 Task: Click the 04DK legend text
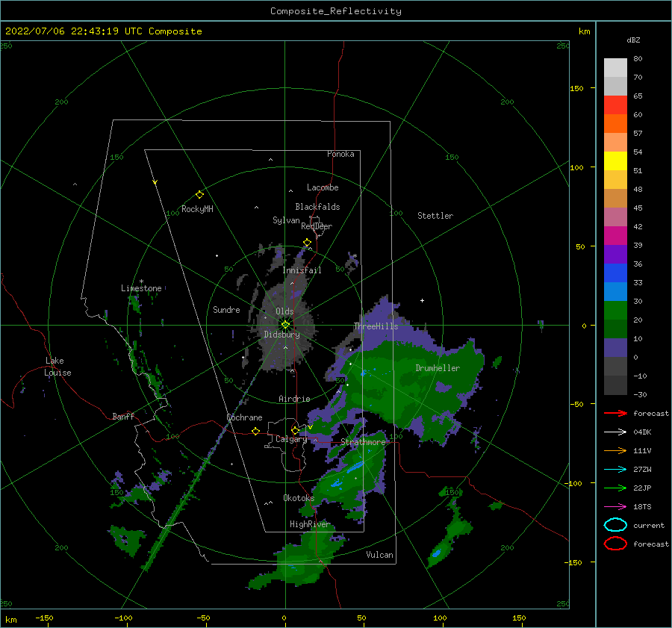click(x=642, y=432)
